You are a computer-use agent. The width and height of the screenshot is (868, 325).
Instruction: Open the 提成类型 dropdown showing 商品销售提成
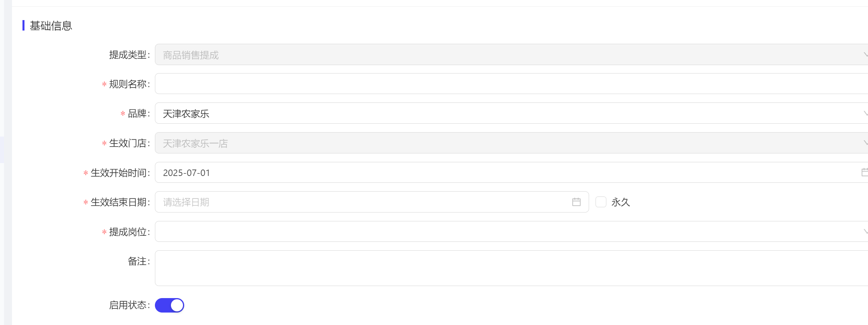511,55
